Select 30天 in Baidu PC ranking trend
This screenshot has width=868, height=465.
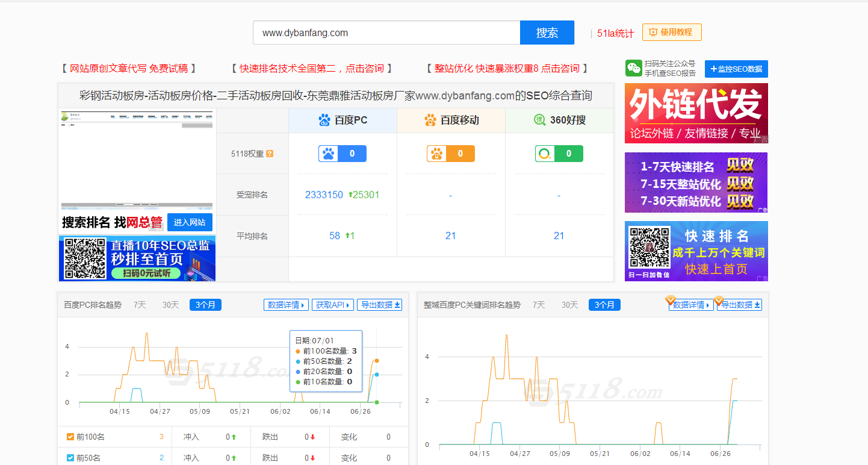170,305
